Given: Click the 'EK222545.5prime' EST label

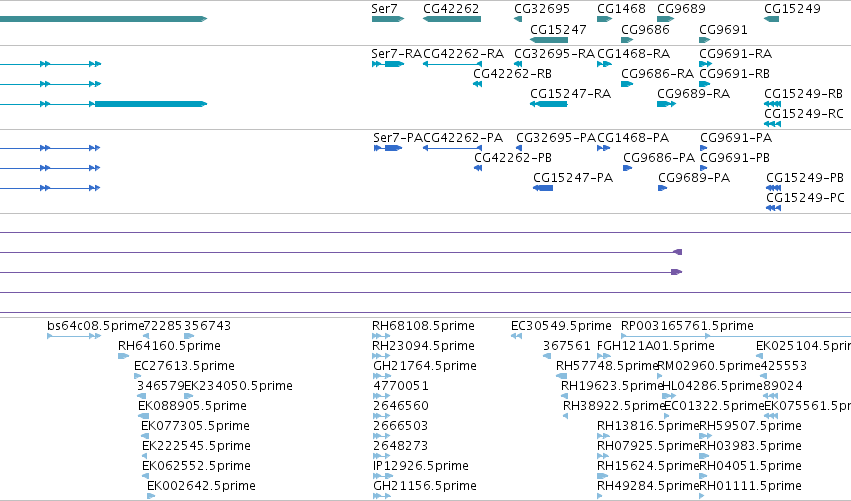Looking at the screenshot, I should (x=196, y=446).
